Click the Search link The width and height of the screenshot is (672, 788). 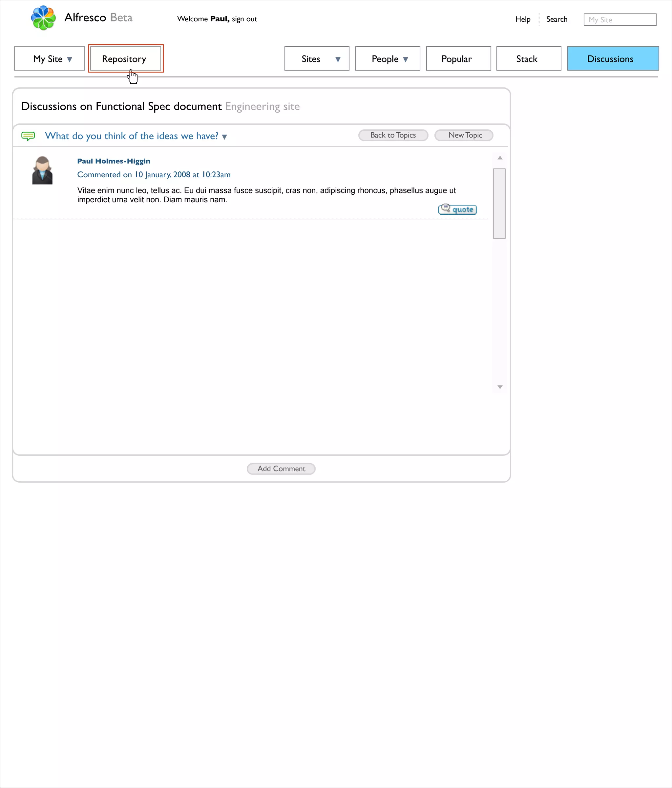(556, 19)
